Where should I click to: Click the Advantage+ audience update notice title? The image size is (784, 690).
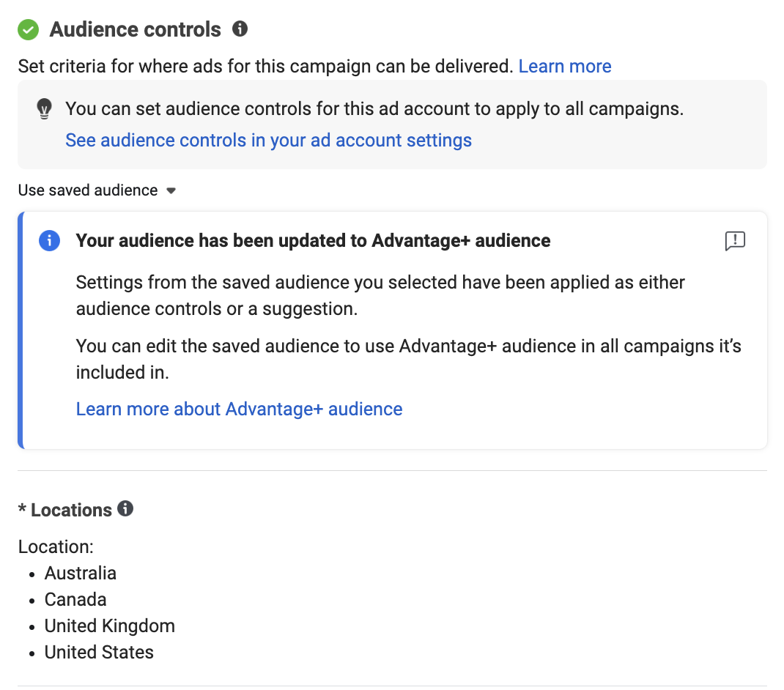click(x=313, y=240)
